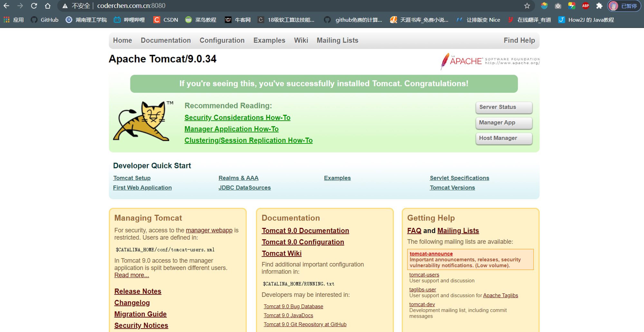Screen dimensions: 644x332
Task: Click the not-secure warning triangle icon
Action: (x=65, y=6)
